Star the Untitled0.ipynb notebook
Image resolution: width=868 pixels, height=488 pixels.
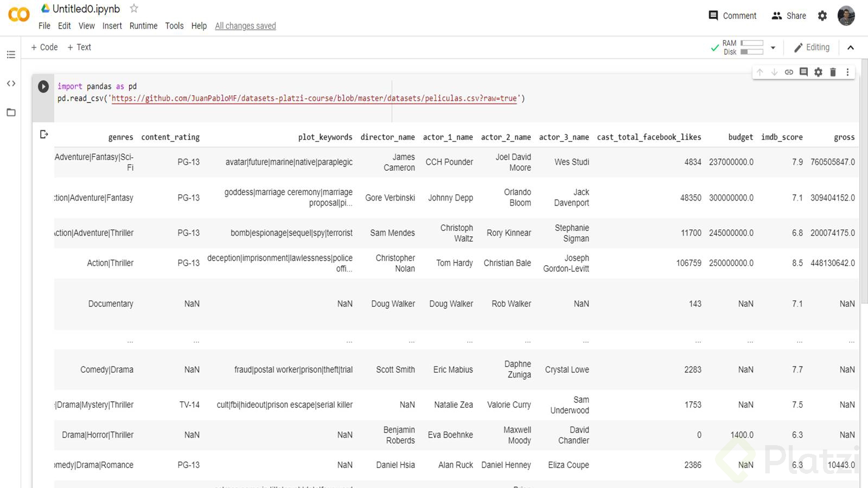(134, 9)
